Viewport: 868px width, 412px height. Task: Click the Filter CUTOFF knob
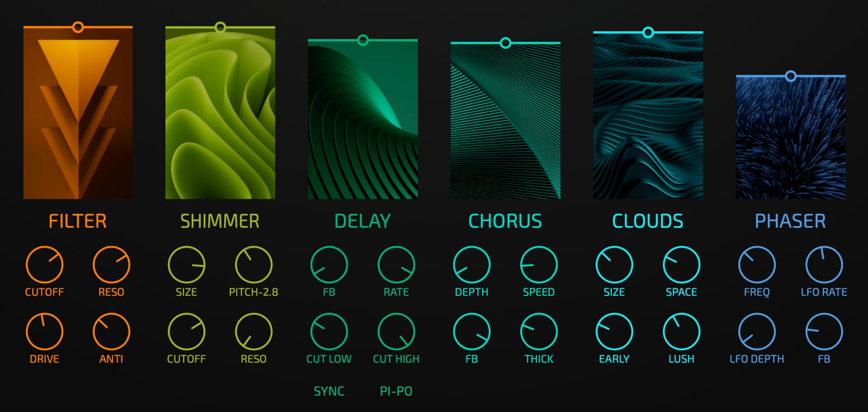coord(44,265)
